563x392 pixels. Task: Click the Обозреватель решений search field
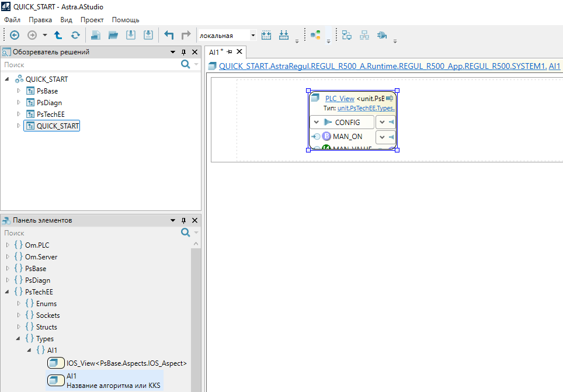(88, 65)
